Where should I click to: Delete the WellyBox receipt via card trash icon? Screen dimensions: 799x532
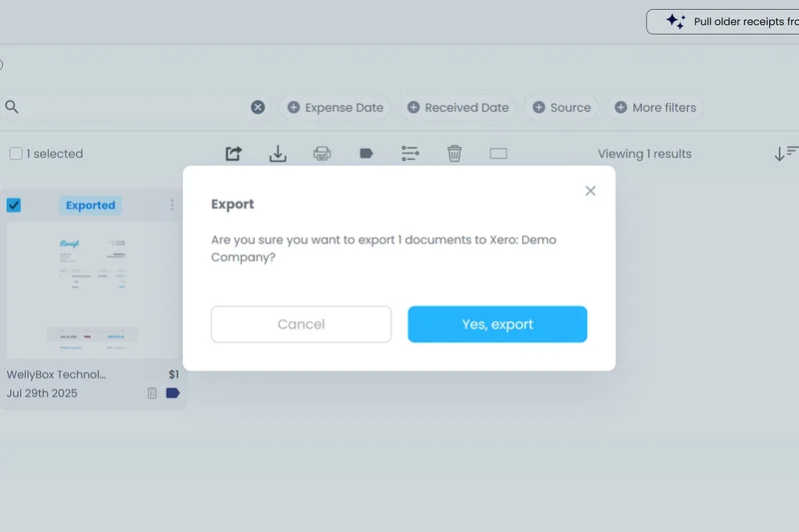pyautogui.click(x=152, y=393)
